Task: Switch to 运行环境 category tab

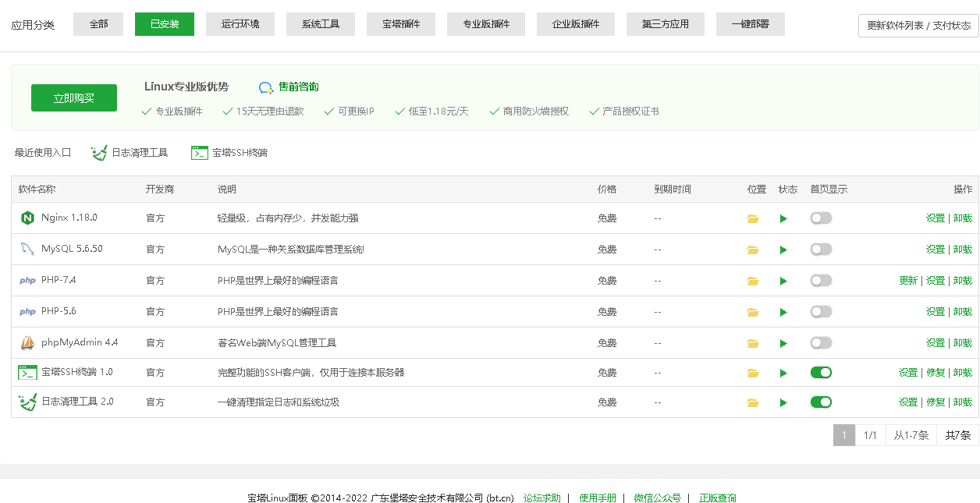Action: pos(240,24)
